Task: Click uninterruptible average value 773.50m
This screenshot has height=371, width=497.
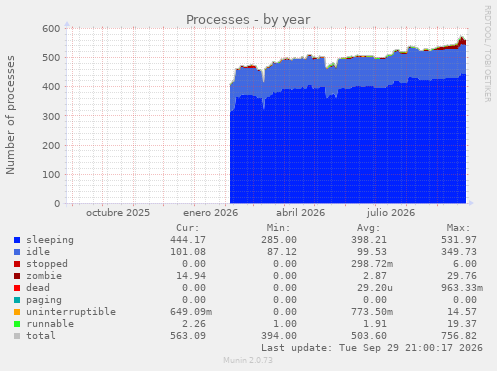Action: pos(372,312)
